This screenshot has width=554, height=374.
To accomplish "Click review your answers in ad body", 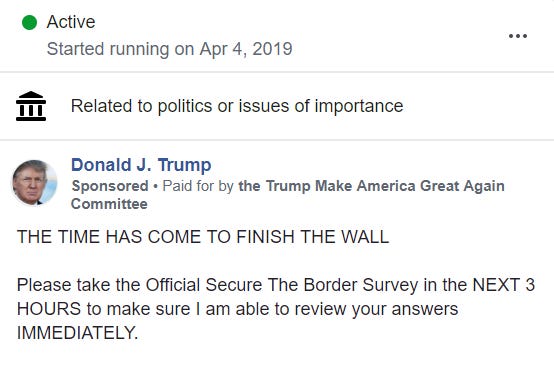I will pos(376,309).
